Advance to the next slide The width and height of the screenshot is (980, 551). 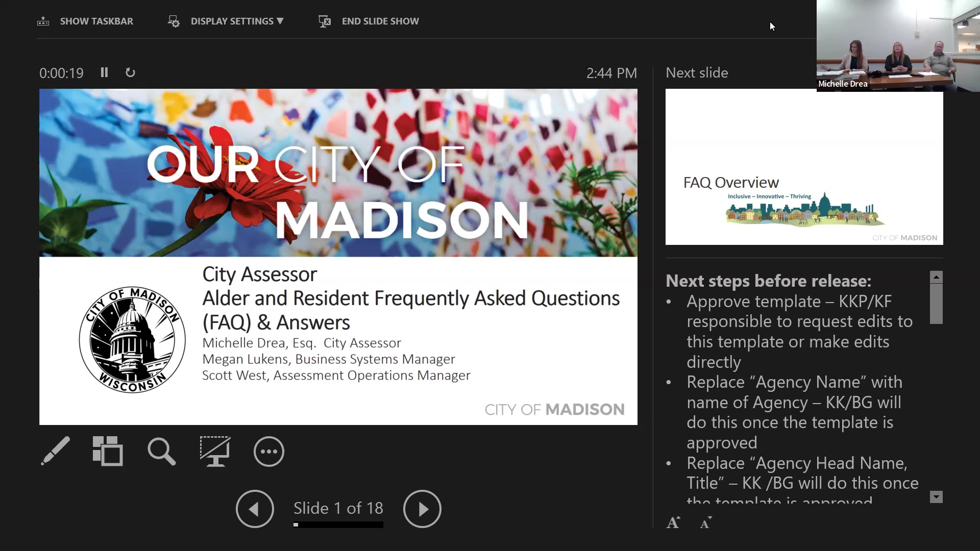click(x=422, y=509)
